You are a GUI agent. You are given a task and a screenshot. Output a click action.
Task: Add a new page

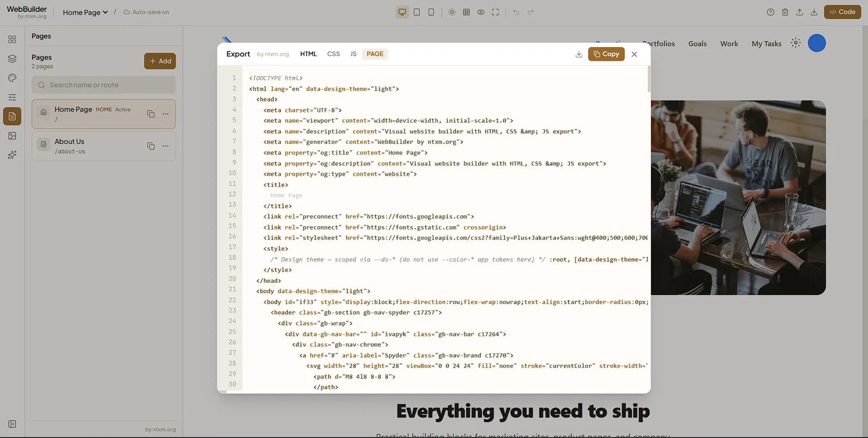[160, 61]
